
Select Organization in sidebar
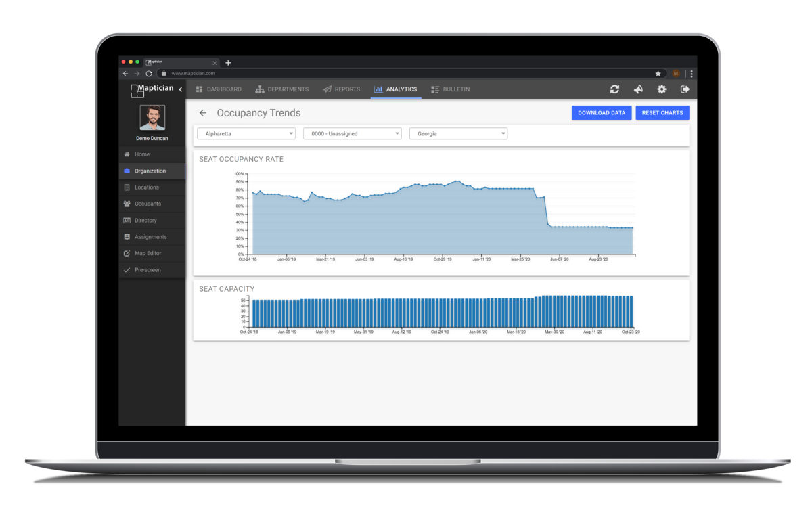click(152, 171)
